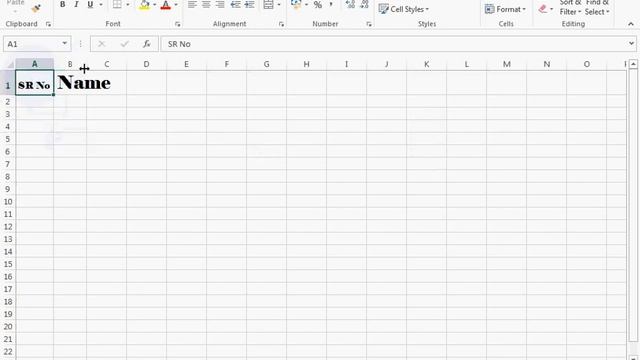The image size is (640, 360).
Task: Increase indent
Action: pos(249,4)
